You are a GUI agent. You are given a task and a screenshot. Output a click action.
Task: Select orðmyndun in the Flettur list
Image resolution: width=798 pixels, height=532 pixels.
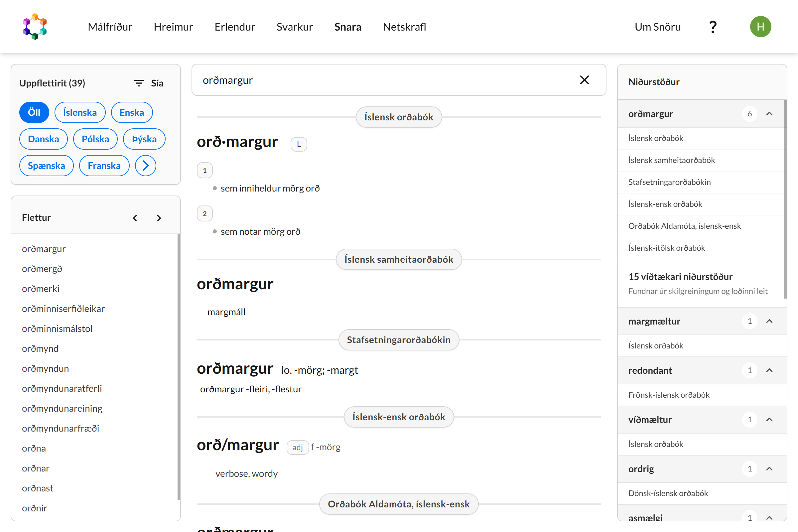click(46, 368)
